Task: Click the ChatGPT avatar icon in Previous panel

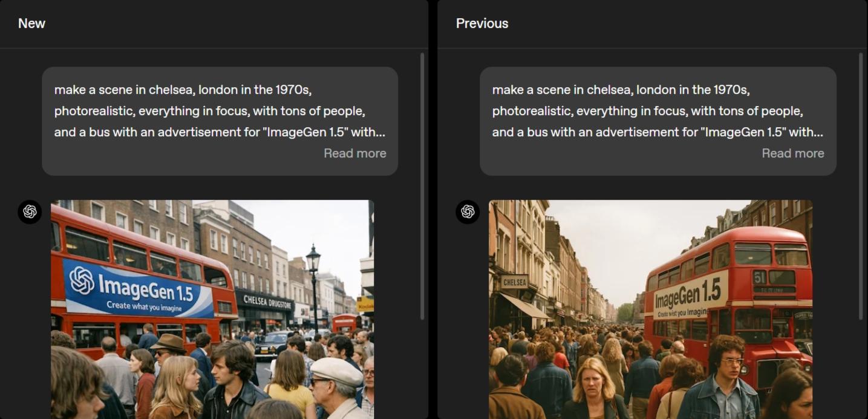Action: (468, 212)
